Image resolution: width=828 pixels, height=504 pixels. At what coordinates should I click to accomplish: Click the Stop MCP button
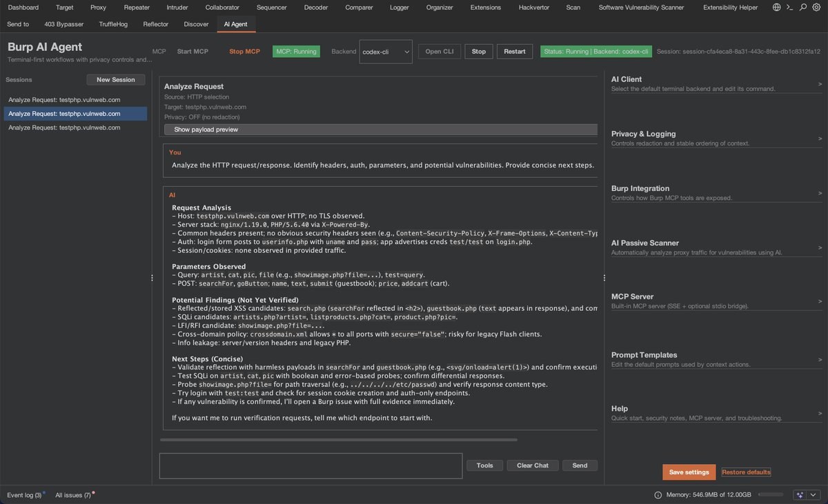point(244,52)
